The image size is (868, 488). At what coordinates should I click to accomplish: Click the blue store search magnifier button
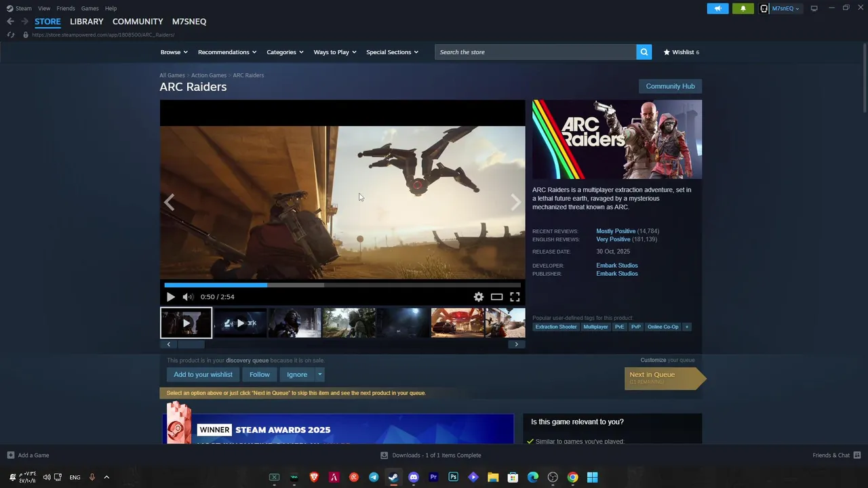(x=644, y=52)
